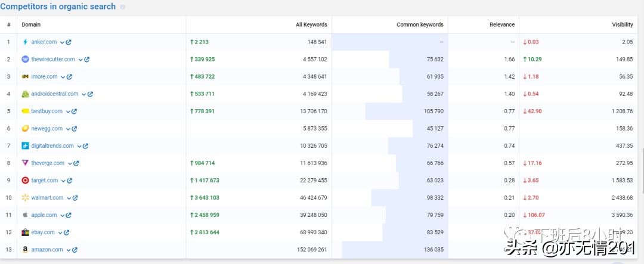Open digitaltrends.com external link icon

[x=85, y=146]
